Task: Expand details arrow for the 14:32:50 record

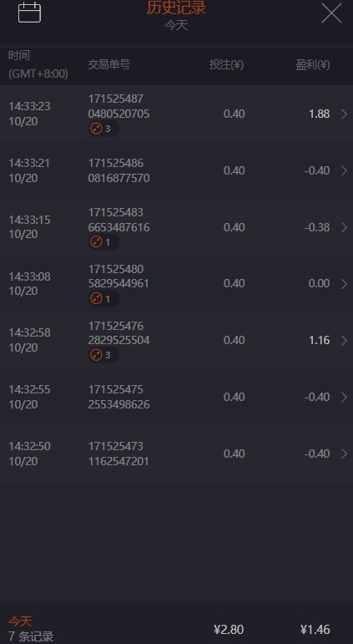Action: tap(344, 454)
